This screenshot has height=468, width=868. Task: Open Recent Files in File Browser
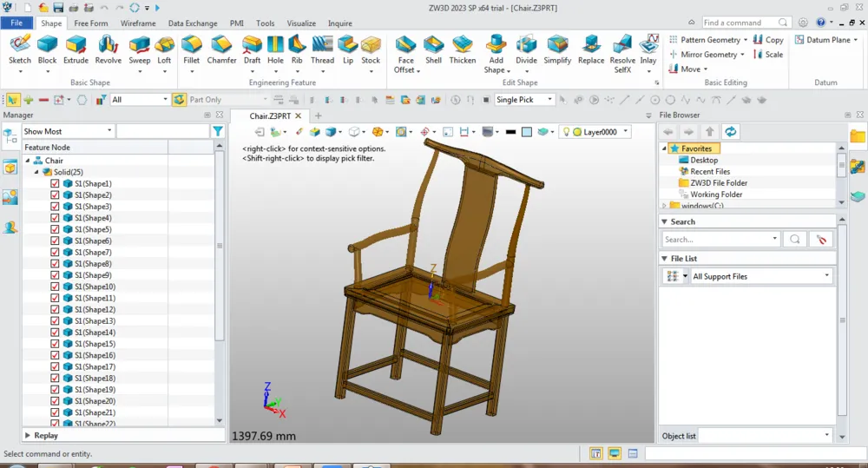(x=709, y=172)
